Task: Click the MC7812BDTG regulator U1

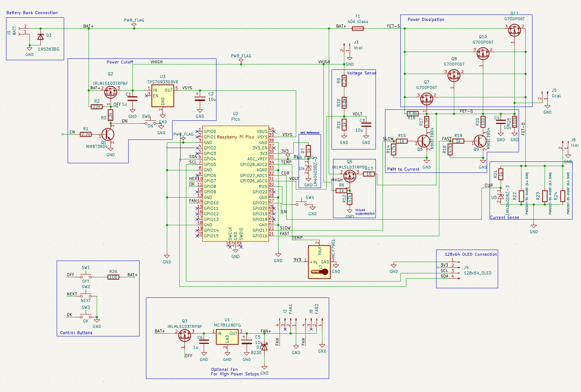Action: pos(227,336)
